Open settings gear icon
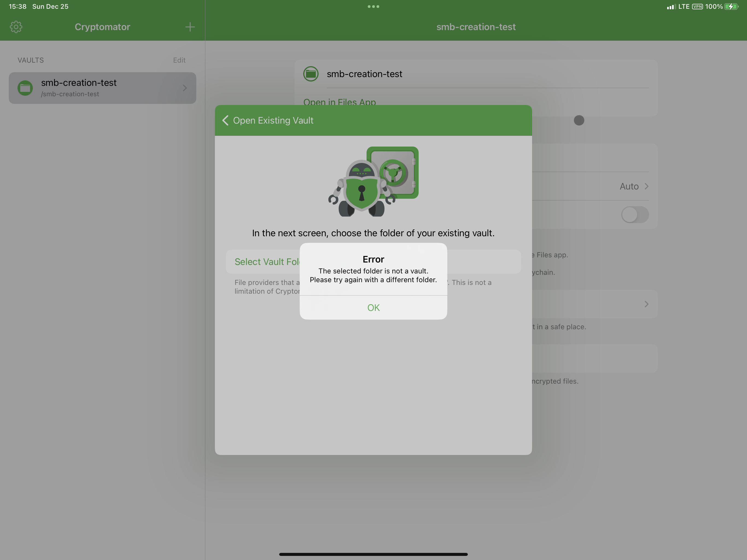 tap(16, 27)
